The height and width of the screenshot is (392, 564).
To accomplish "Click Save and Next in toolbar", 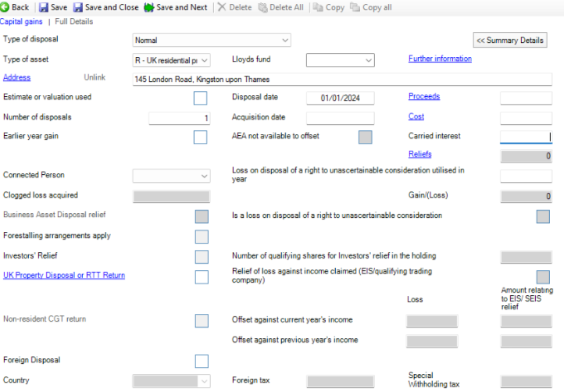I will 176,7.
